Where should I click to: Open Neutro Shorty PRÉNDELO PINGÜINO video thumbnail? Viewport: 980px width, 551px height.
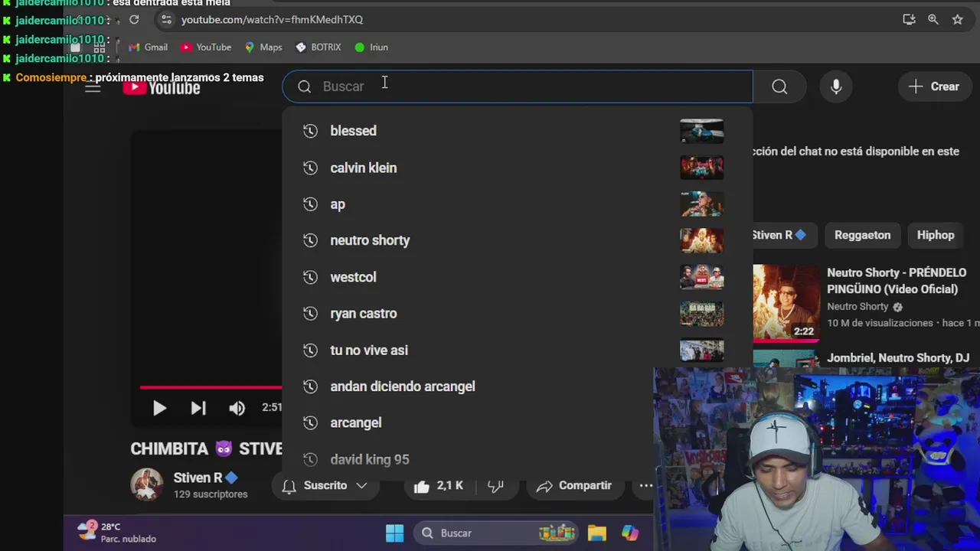786,302
